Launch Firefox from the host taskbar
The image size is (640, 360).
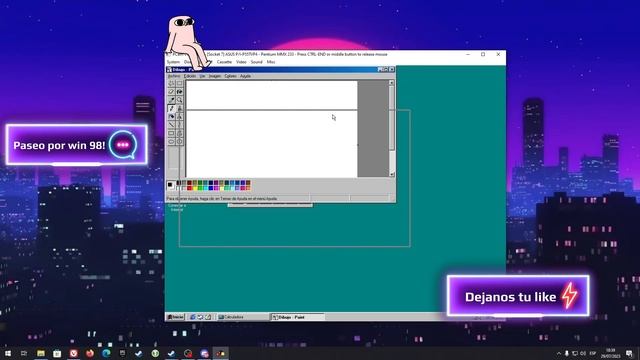pos(90,353)
